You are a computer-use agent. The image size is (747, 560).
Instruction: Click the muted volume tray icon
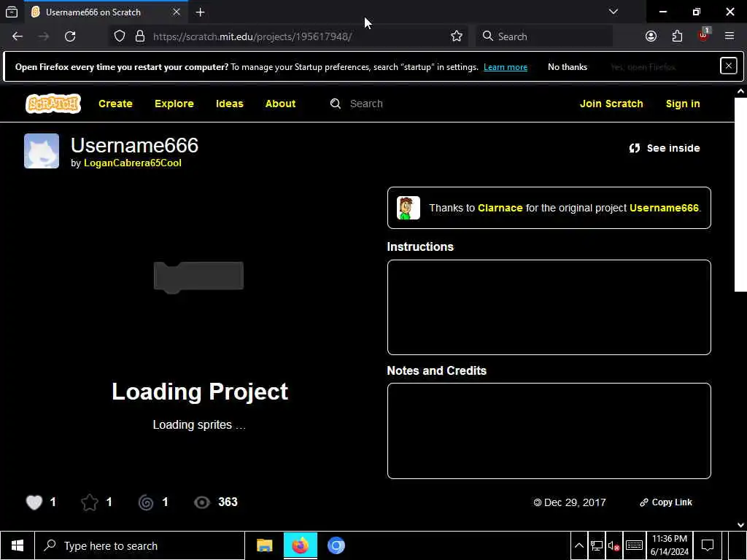(614, 545)
